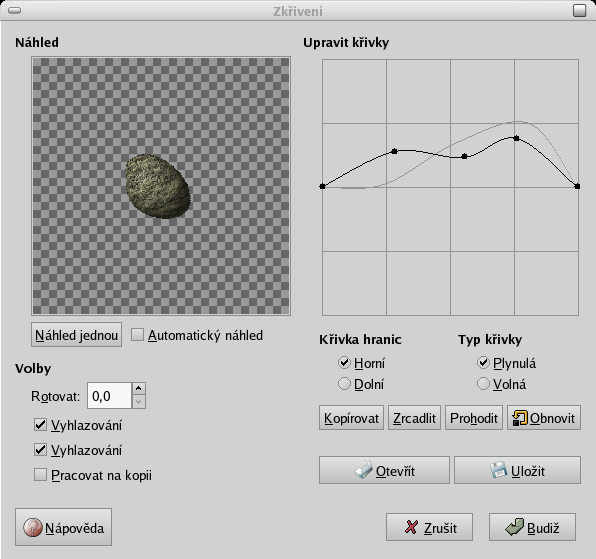The width and height of the screenshot is (596, 559).
Task: Increase the Rotovat value with up arrow
Action: 139,389
